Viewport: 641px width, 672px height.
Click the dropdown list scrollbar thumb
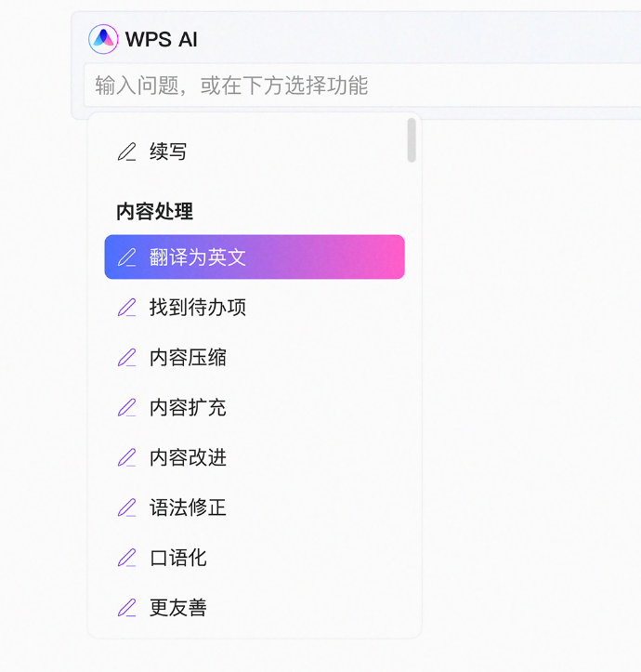[x=412, y=140]
